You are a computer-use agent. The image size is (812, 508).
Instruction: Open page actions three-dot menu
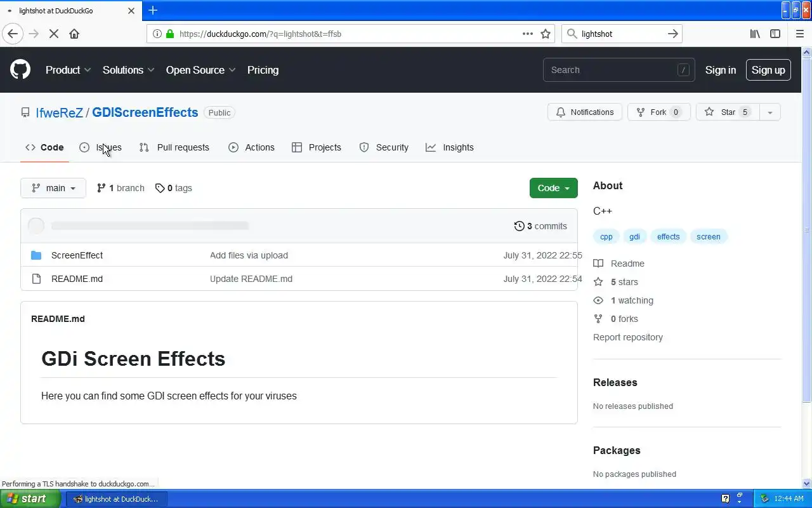pyautogui.click(x=528, y=34)
